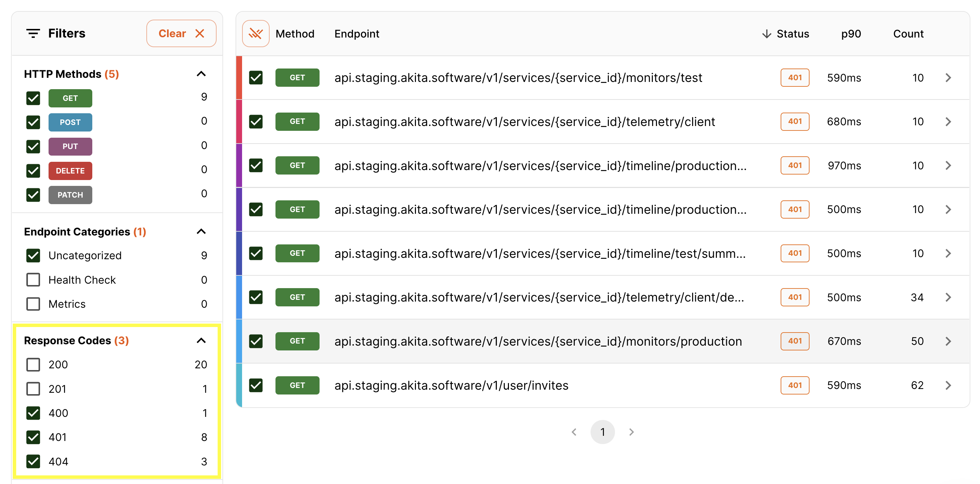
Task: Go to previous page arrow in pagination
Action: [574, 432]
